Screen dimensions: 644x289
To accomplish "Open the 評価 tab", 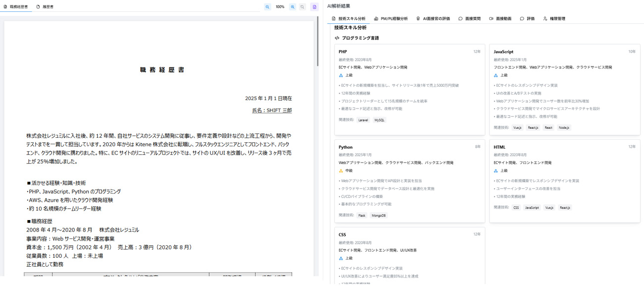I will click(527, 18).
